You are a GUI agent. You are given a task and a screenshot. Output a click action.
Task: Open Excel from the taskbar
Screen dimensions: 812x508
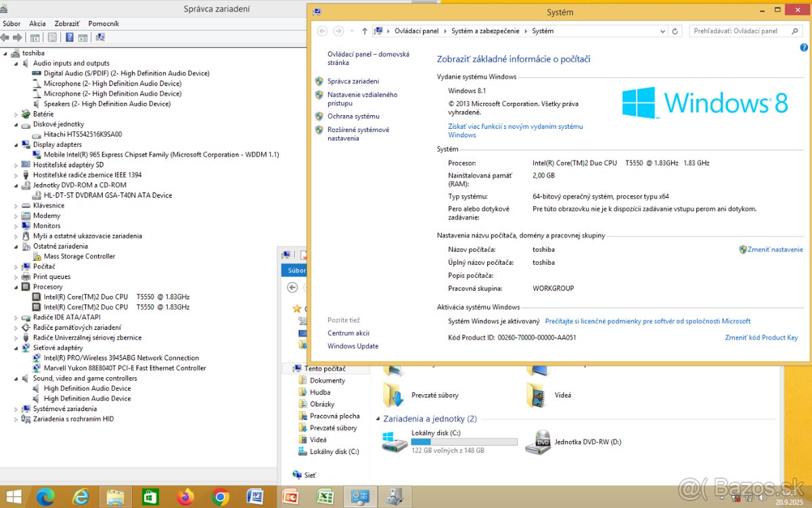pos(325,496)
